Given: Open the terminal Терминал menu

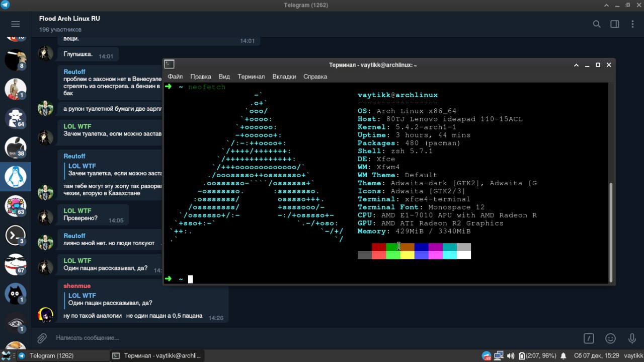Looking at the screenshot, I should [x=251, y=77].
